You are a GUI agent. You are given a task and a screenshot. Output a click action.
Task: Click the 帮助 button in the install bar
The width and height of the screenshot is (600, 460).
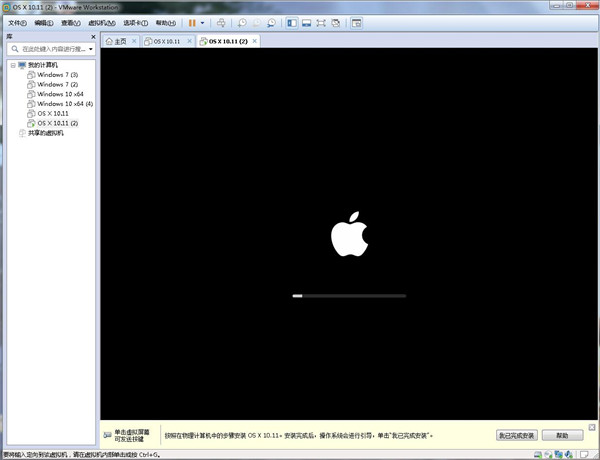562,435
